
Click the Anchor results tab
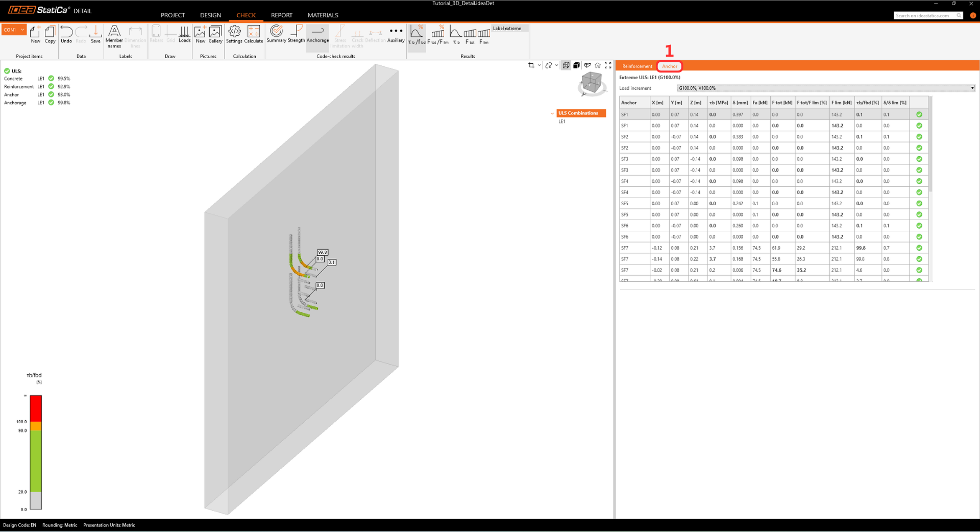click(669, 66)
